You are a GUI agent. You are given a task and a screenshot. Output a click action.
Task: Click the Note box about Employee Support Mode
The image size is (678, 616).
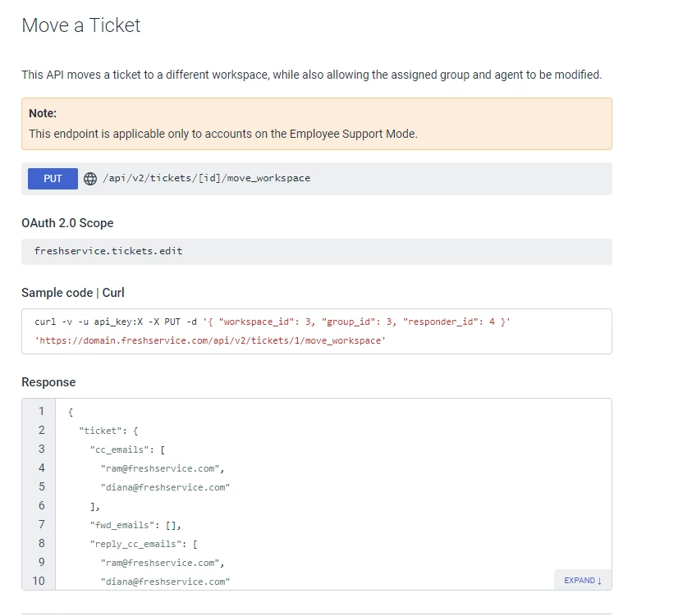coord(317,124)
